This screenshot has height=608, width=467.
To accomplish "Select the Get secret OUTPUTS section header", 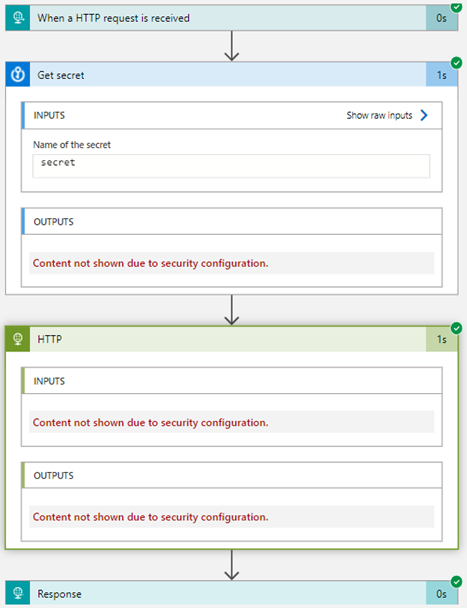I will coord(232,221).
